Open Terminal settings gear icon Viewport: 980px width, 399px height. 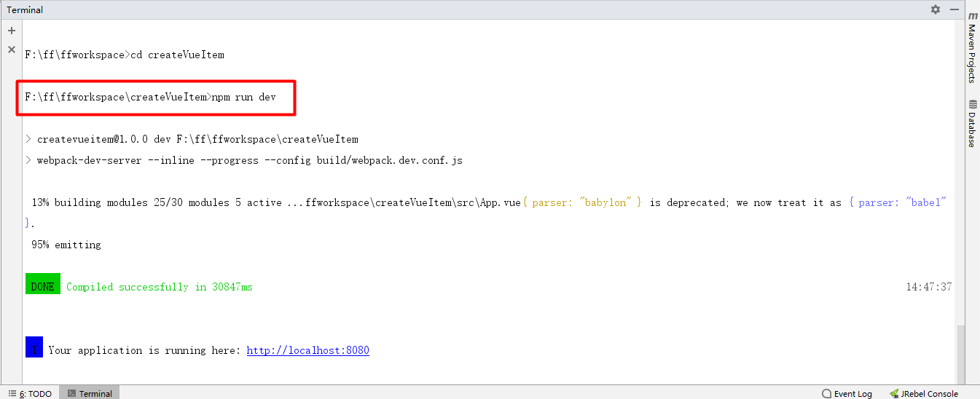click(x=936, y=9)
